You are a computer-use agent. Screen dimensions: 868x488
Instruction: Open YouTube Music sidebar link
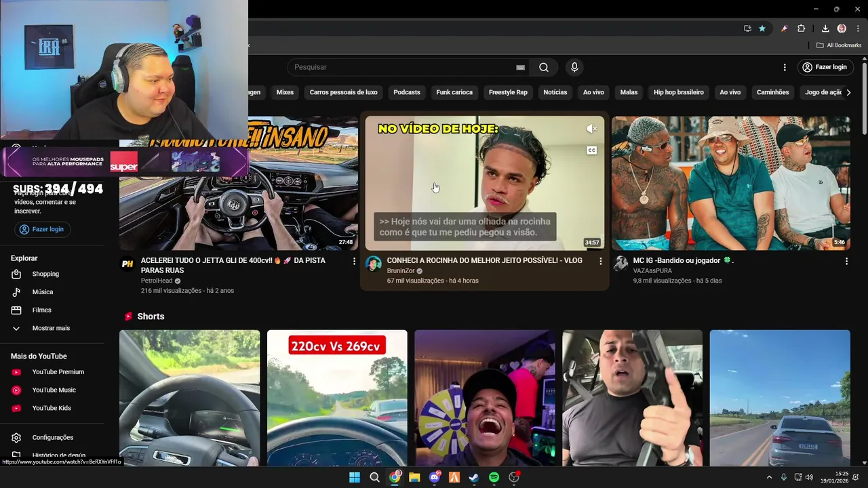click(x=53, y=390)
